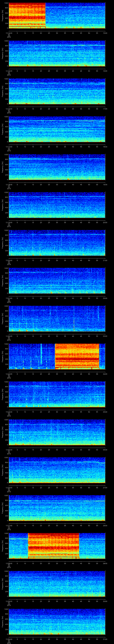The height and width of the screenshot is (644, 114).
Task: Click the 13:18:00 start time label
Action: [x=9, y=184]
